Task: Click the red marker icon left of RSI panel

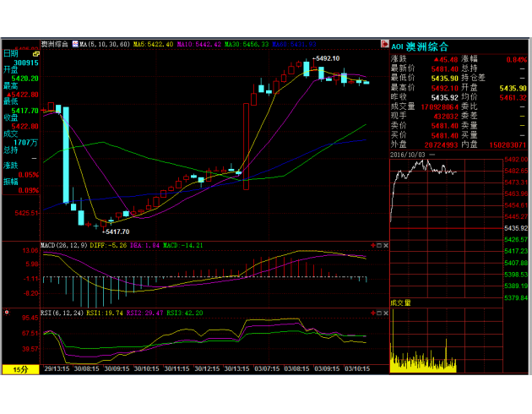Action: click(7, 313)
